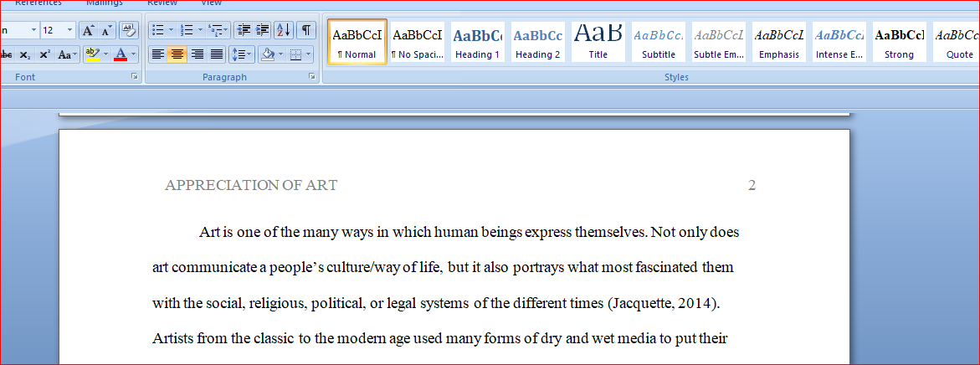Open the References ribbon tab
This screenshot has width=980, height=365.
pos(38,3)
